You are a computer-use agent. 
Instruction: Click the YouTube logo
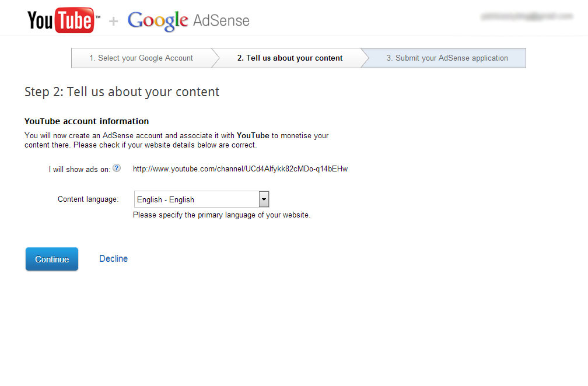click(x=61, y=20)
